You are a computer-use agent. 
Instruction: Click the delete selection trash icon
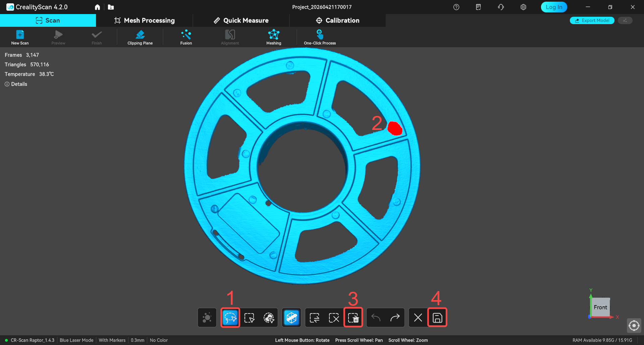[353, 318]
